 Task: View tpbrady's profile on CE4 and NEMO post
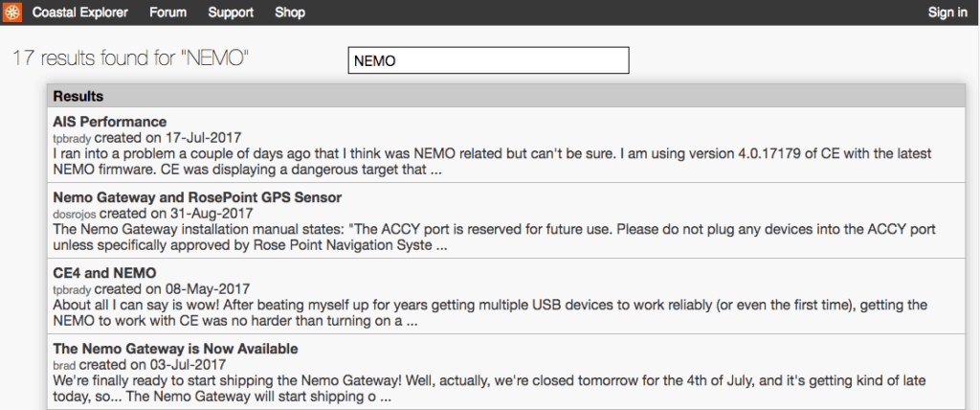point(73,289)
